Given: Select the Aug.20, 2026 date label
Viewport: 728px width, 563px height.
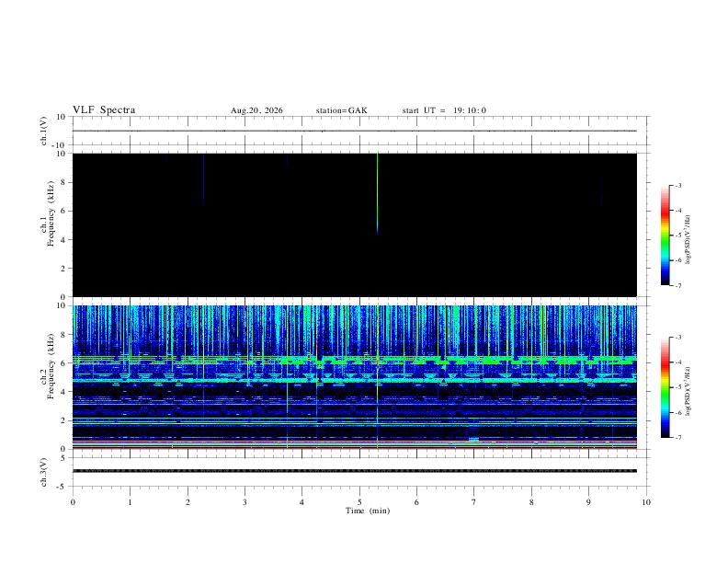Looking at the screenshot, I should click(x=256, y=110).
